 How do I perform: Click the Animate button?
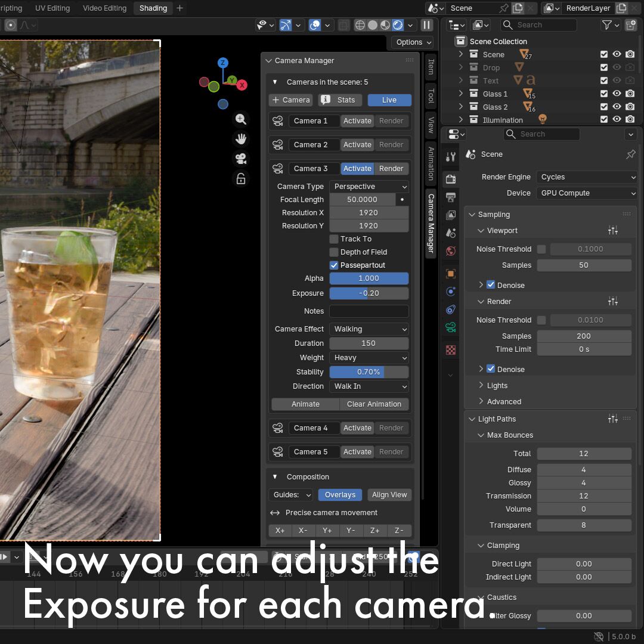pyautogui.click(x=305, y=404)
